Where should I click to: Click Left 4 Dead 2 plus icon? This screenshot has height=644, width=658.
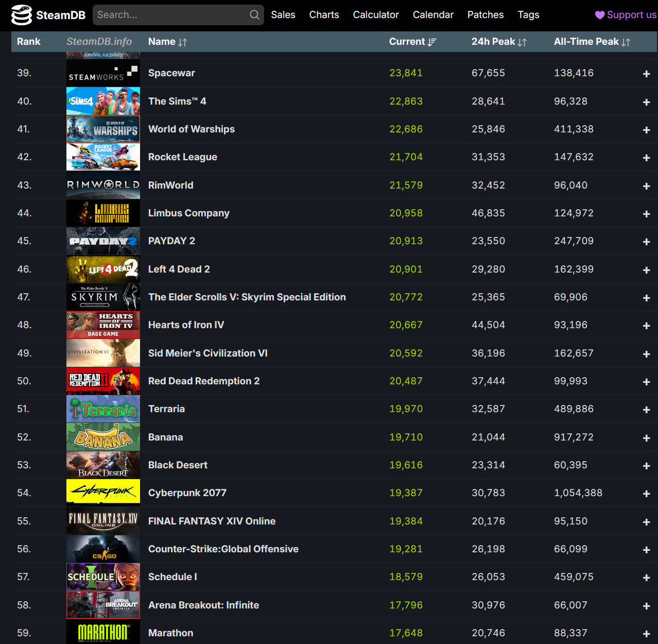647,270
